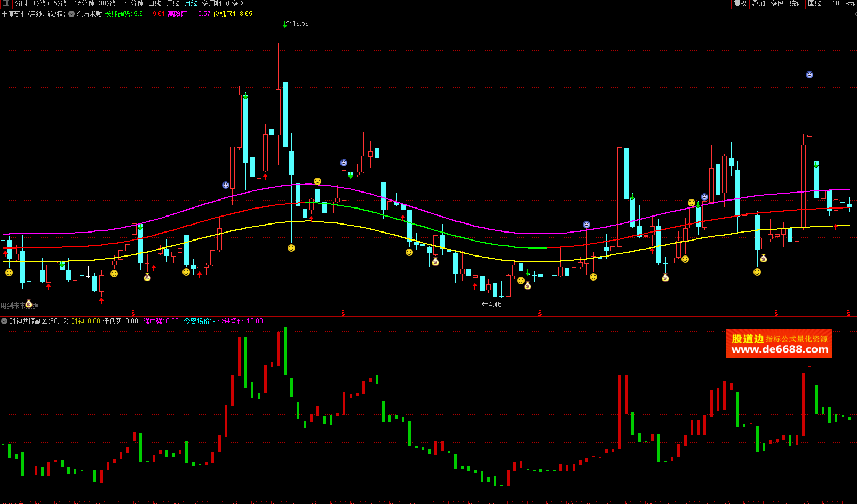Image resolution: width=857 pixels, height=504 pixels.
Task: Click the 19.59 high price label
Action: pos(300,23)
